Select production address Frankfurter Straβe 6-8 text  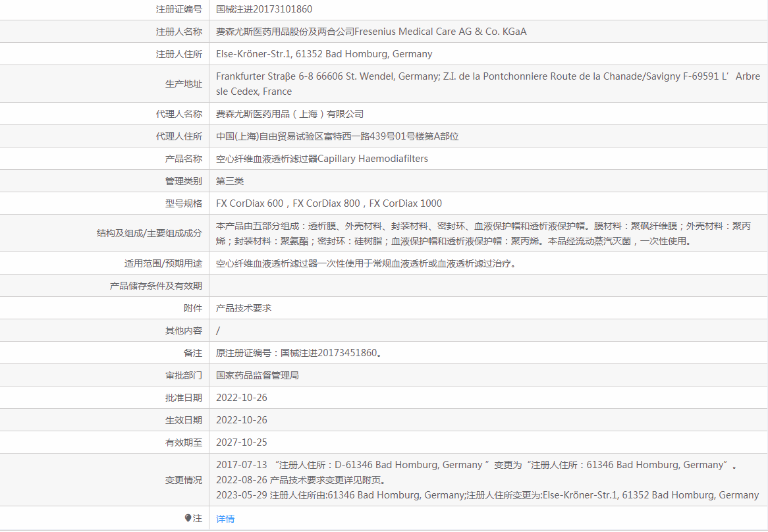pyautogui.click(x=265, y=76)
